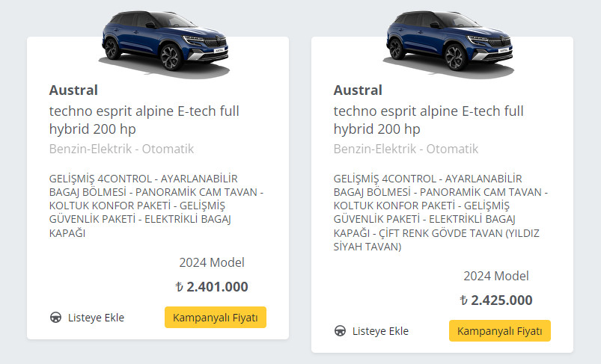
Task: Click the lira symbol beside 2.401.000
Action: click(x=179, y=287)
